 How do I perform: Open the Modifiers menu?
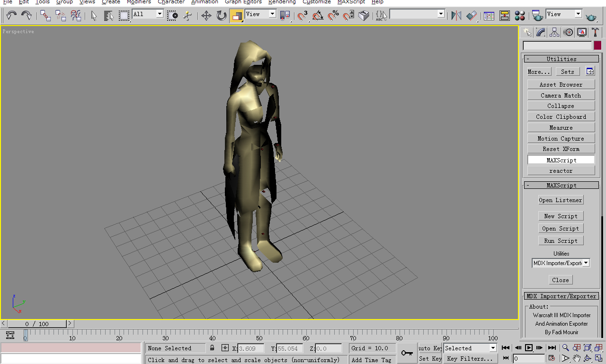point(139,2)
